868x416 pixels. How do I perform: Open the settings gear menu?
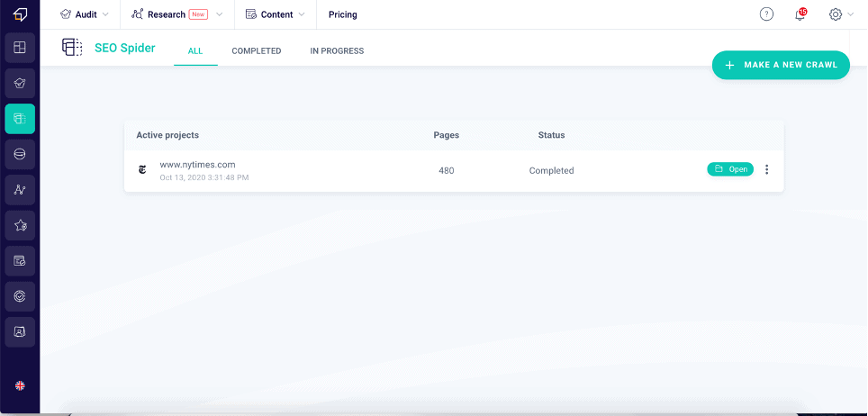[841, 14]
